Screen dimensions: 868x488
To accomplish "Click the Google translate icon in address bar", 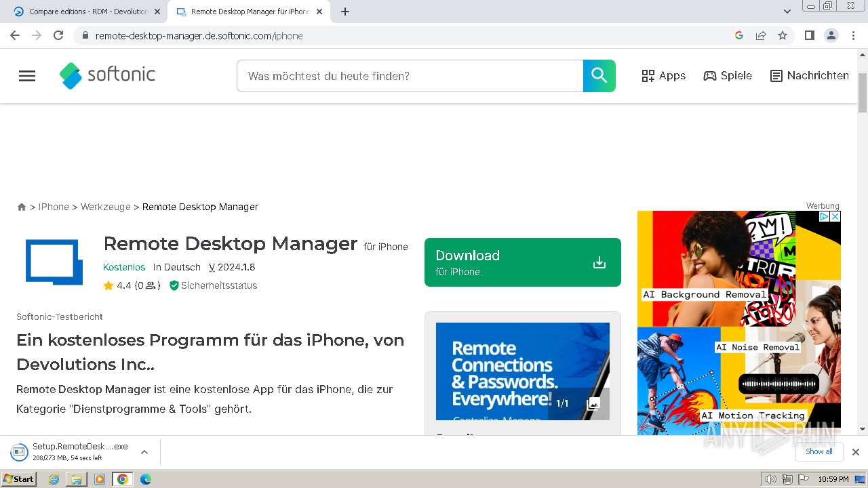I will pos(739,35).
